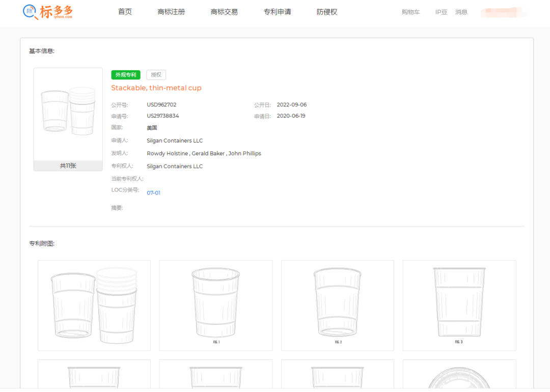
Task: Click the IP豆 link
Action: point(441,12)
